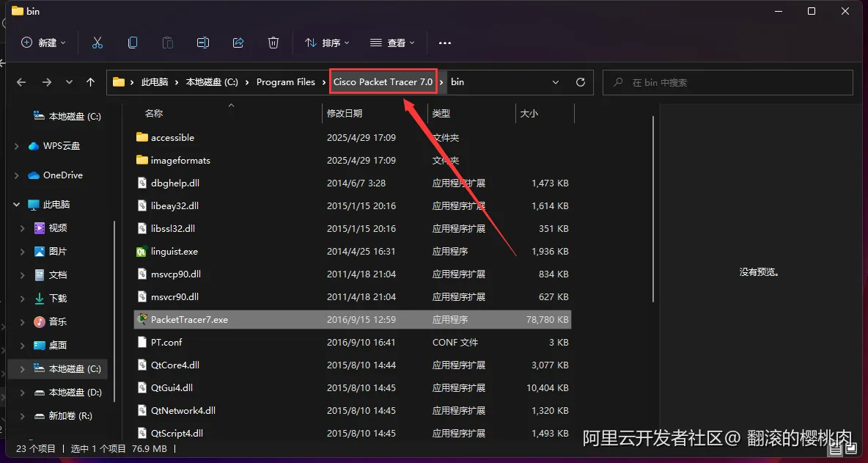Sort by 修改日期 column header
Screen dimensions: 868x463
(x=345, y=113)
